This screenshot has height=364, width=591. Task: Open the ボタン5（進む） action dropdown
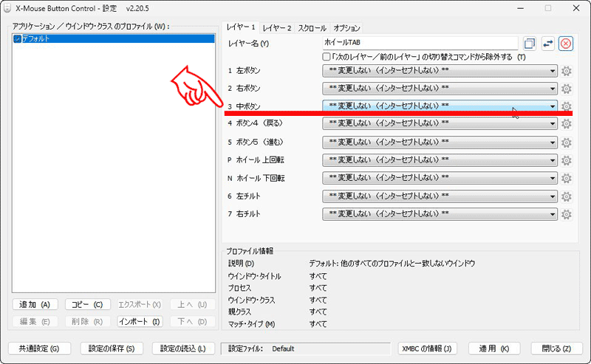click(x=440, y=142)
